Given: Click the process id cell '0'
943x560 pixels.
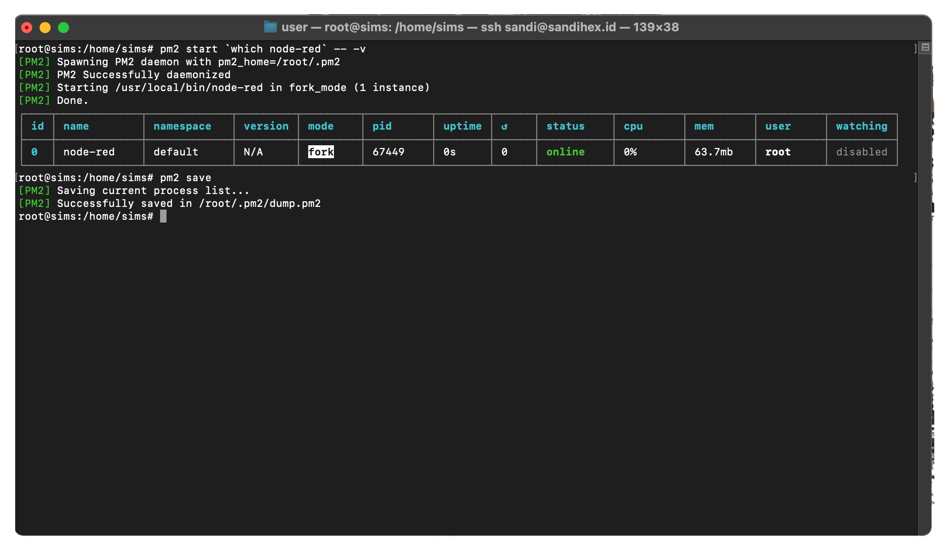Looking at the screenshot, I should (x=34, y=152).
